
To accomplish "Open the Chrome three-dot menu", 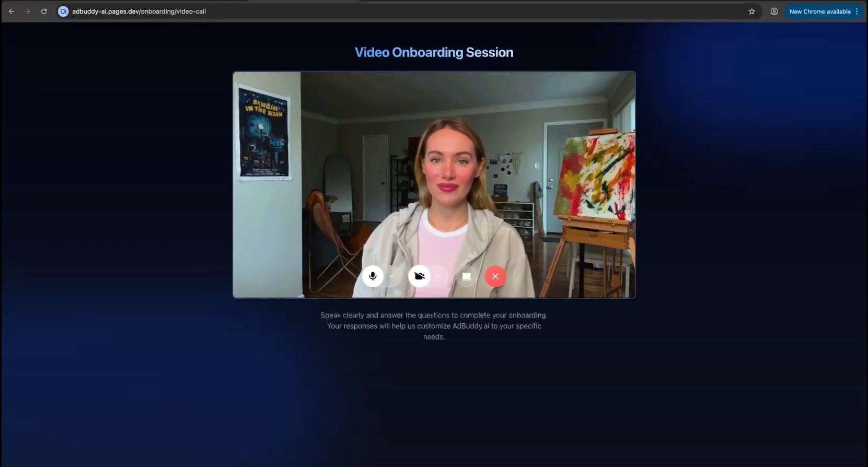I will pyautogui.click(x=857, y=11).
